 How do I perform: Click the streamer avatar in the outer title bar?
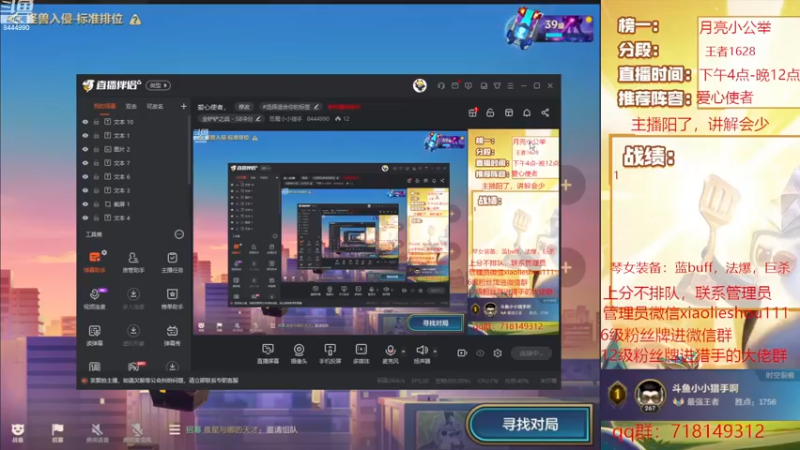420,86
